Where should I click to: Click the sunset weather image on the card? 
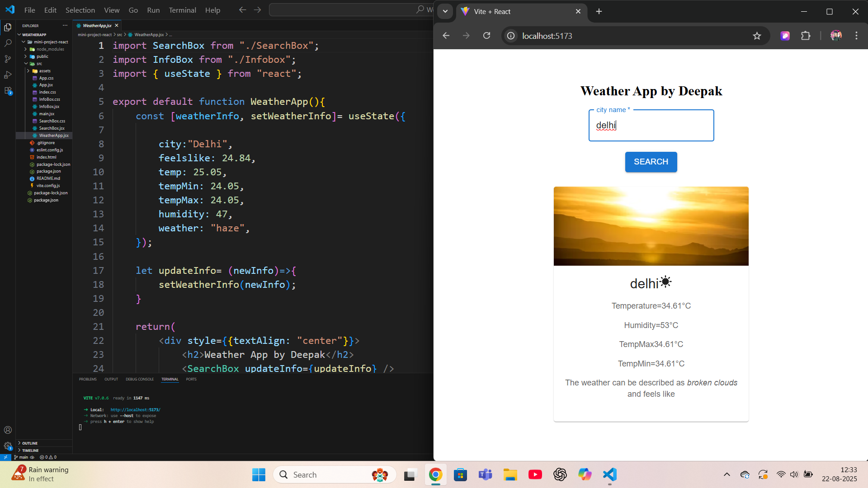coord(651,226)
